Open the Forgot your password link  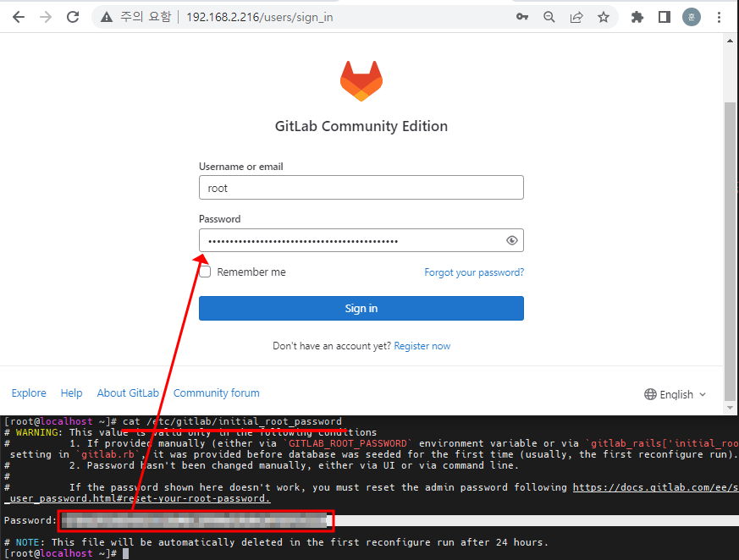pos(474,272)
